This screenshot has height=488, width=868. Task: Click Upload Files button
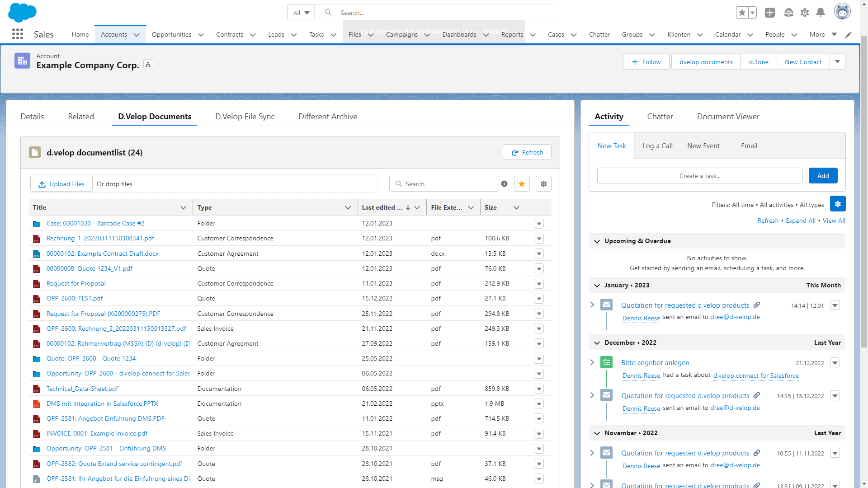61,184
